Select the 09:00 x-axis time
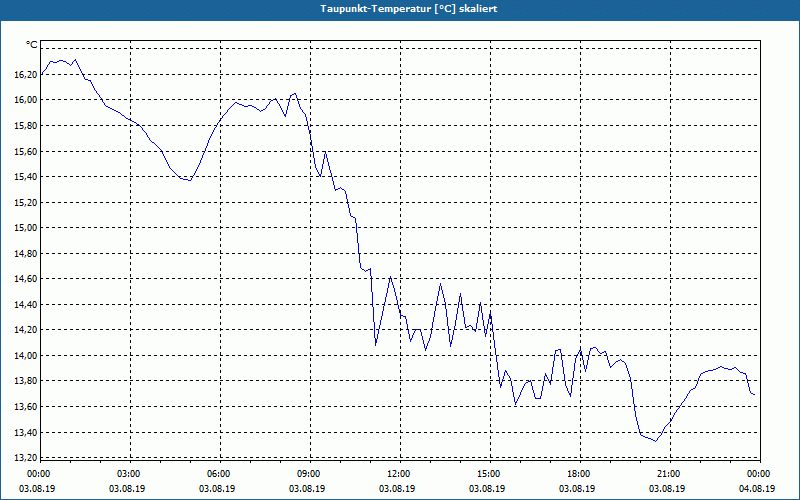The image size is (800, 500). pyautogui.click(x=307, y=474)
